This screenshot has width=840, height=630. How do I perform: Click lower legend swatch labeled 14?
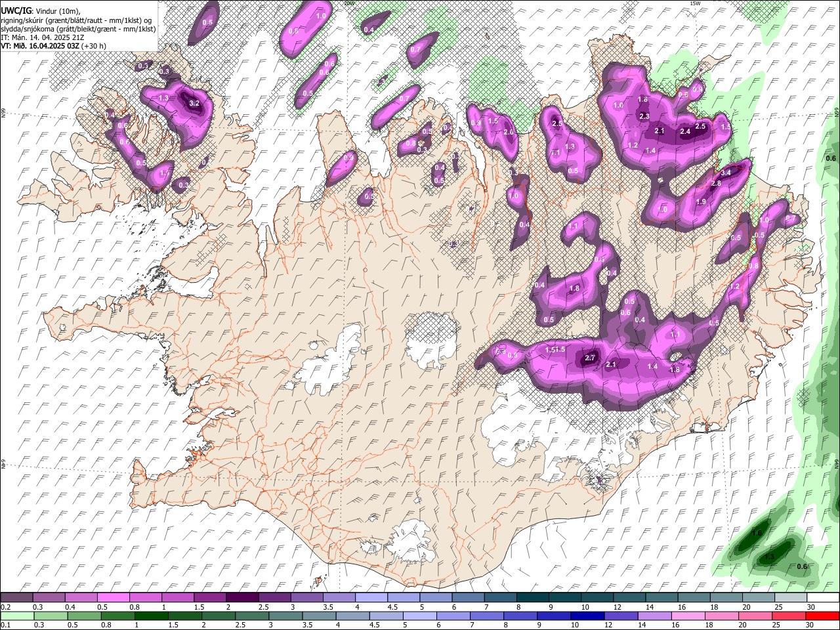tap(655, 616)
